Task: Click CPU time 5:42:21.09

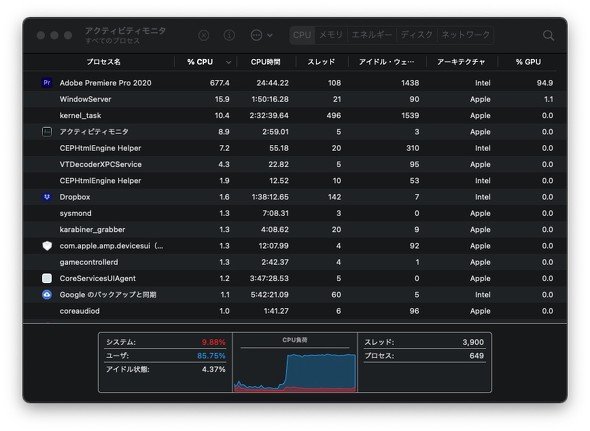Action: point(269,295)
